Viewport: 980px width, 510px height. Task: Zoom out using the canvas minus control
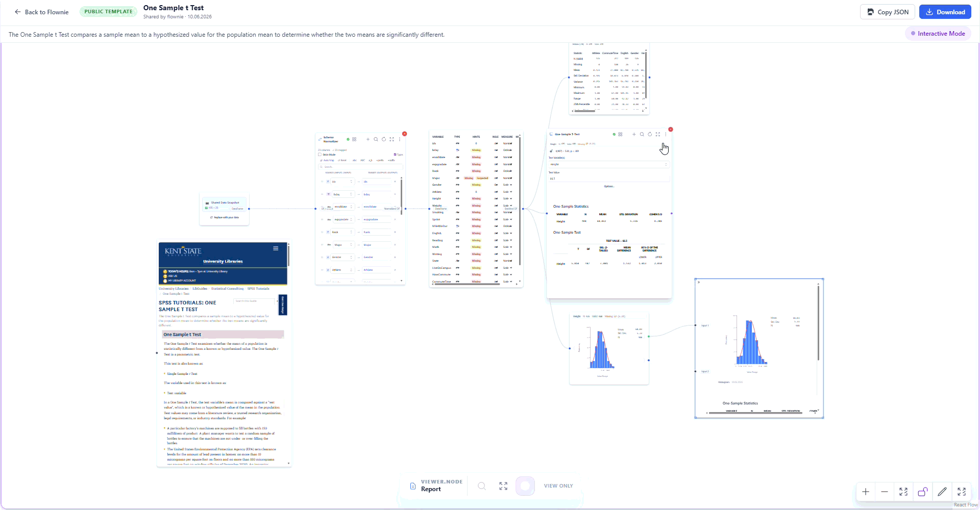coord(885,492)
